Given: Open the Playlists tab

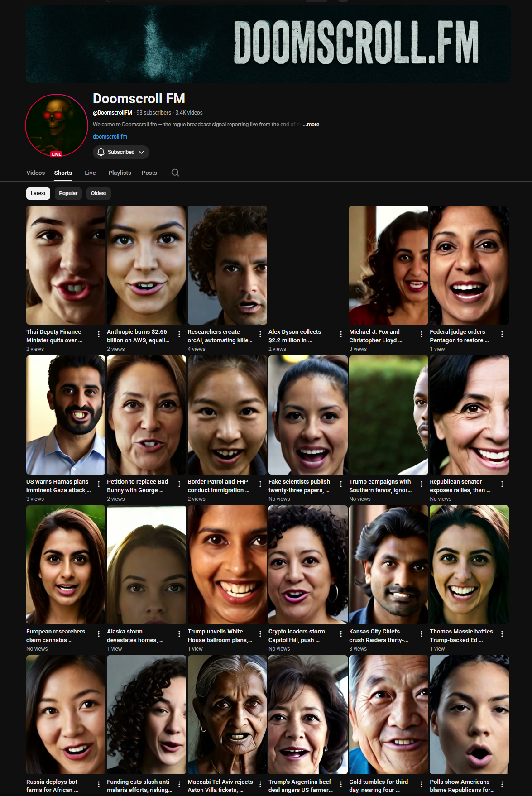Looking at the screenshot, I should coord(120,173).
